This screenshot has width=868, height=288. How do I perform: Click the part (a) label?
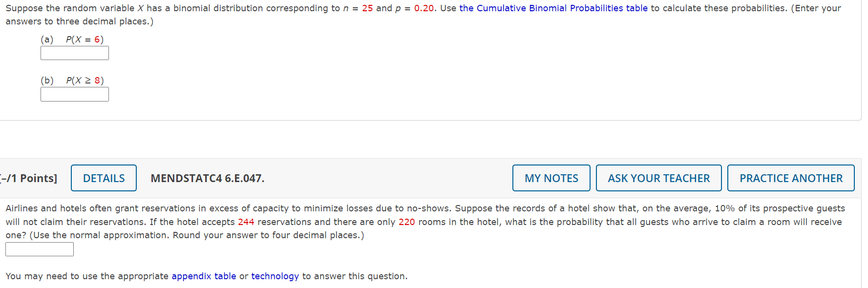pyautogui.click(x=47, y=39)
